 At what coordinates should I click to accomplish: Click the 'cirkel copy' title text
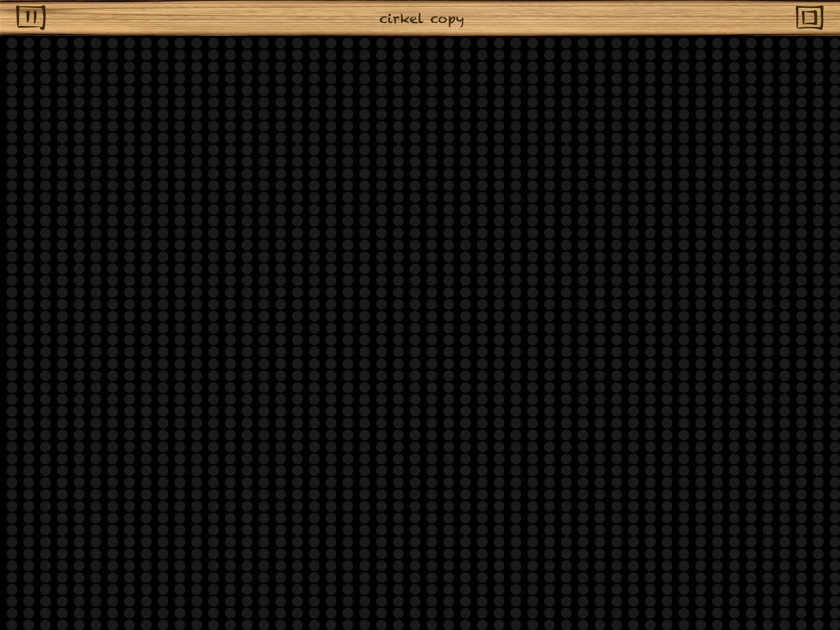[x=421, y=19]
